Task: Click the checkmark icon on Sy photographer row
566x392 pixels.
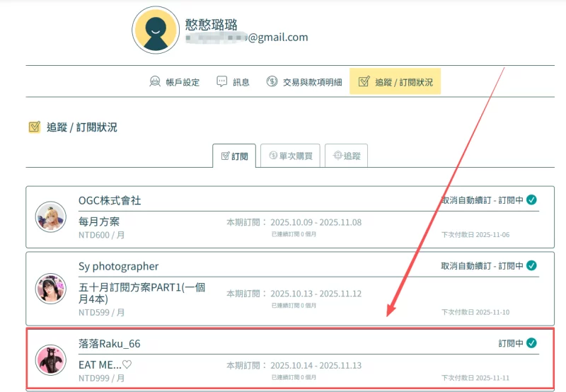Action: 531,266
